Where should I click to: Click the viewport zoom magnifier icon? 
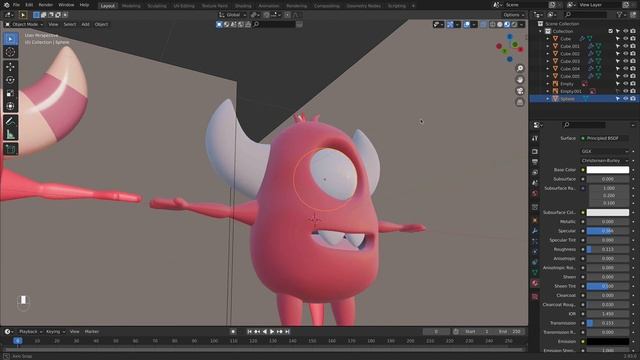click(520, 68)
